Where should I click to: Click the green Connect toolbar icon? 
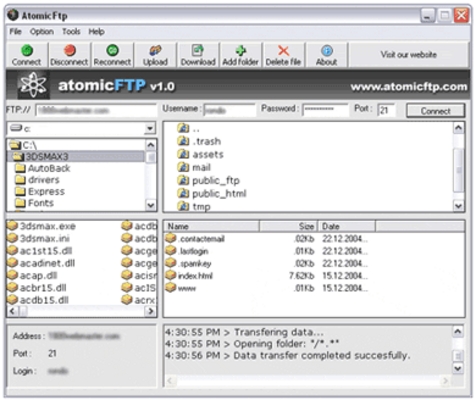(27, 50)
